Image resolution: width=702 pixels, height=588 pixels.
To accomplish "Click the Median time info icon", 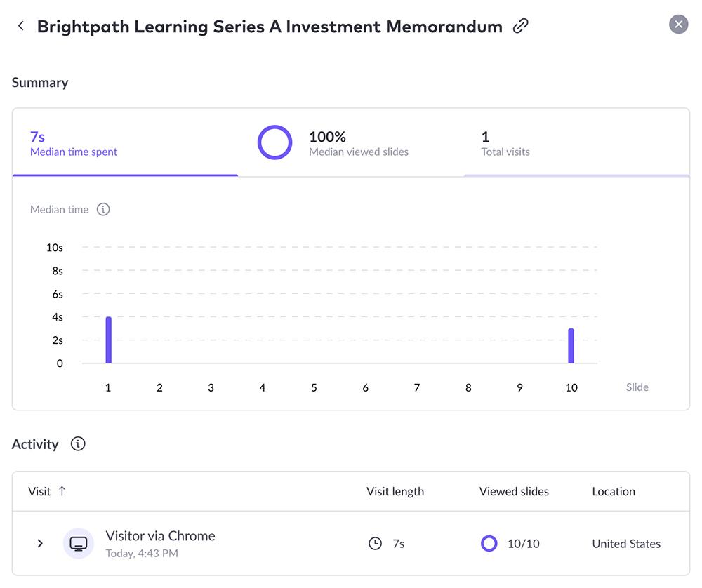I will point(103,209).
